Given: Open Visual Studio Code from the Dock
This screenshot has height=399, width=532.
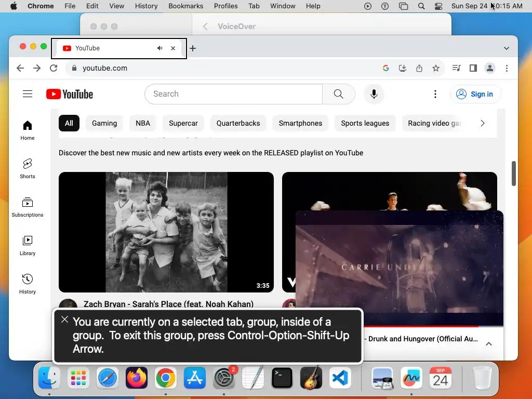Looking at the screenshot, I should coord(340,378).
